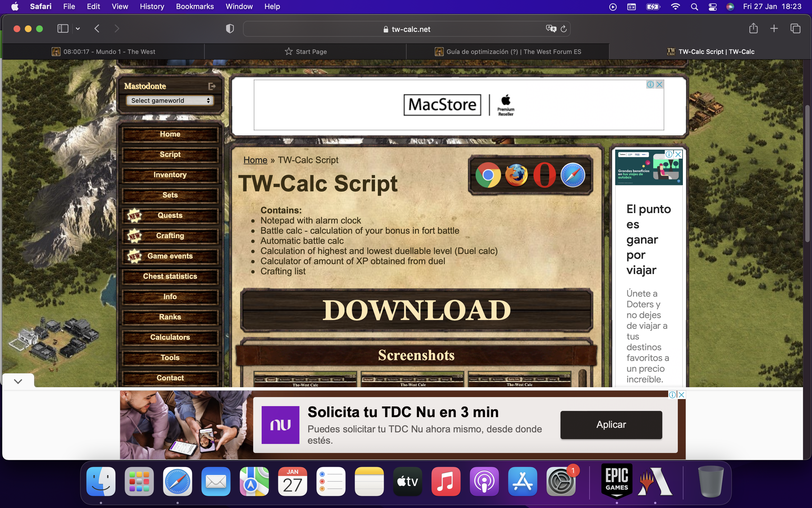Click the logout icon next to Mastodonte
Viewport: 812px width, 508px height.
212,86
